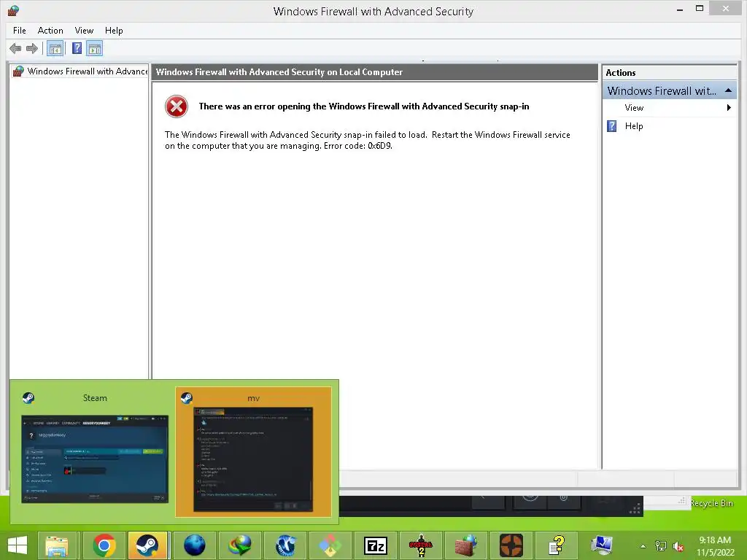The image size is (747, 560).
Task: Toggle the Show/Hide Action Pane toolbar button
Action: tap(95, 49)
